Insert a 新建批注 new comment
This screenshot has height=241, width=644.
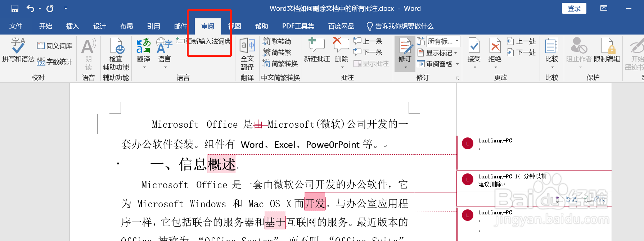(317, 50)
